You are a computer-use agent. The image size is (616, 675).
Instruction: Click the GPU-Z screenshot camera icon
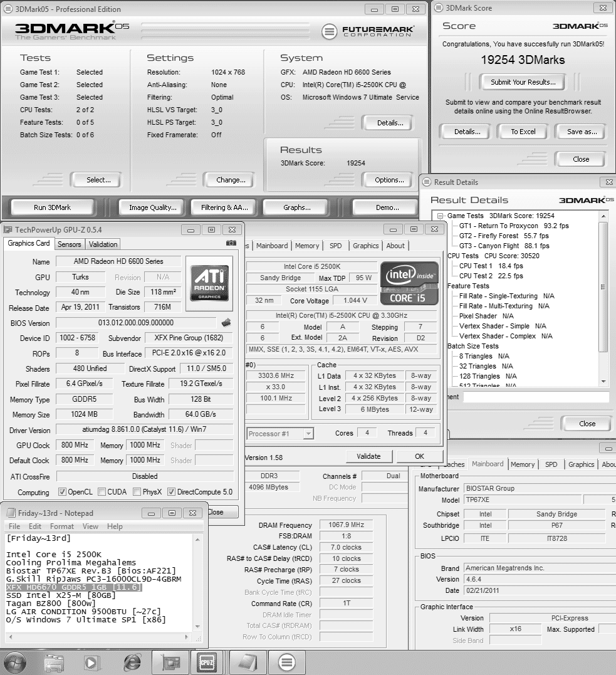point(231,243)
